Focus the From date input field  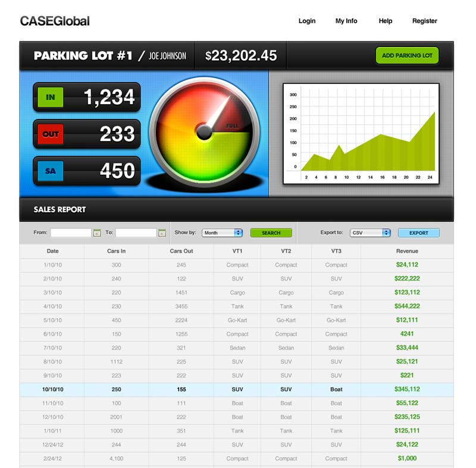(x=71, y=233)
